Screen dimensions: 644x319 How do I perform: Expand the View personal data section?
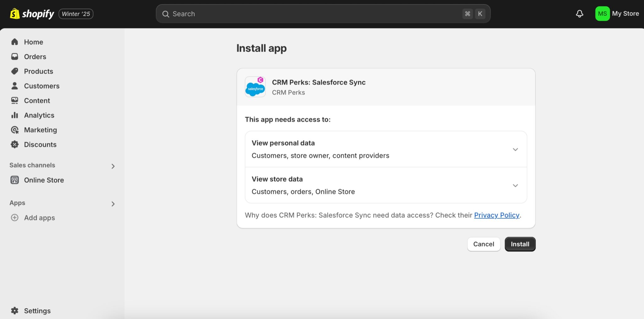click(515, 149)
